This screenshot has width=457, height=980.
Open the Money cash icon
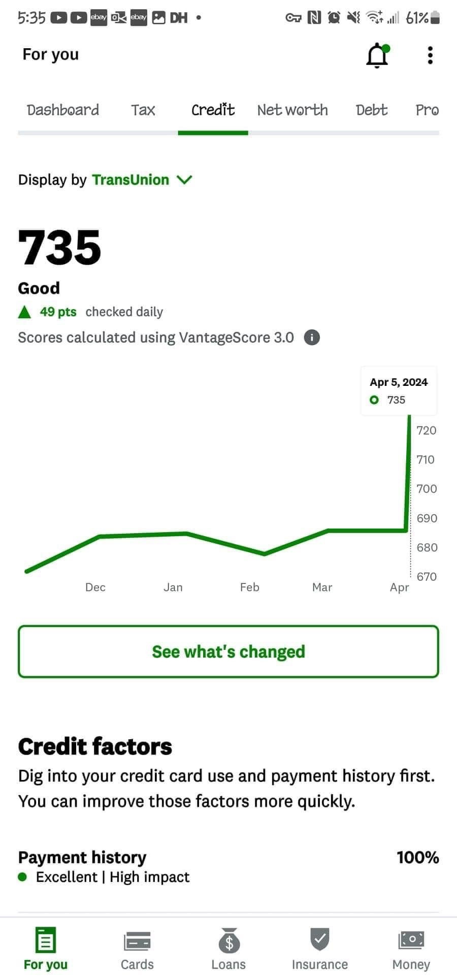pyautogui.click(x=411, y=940)
